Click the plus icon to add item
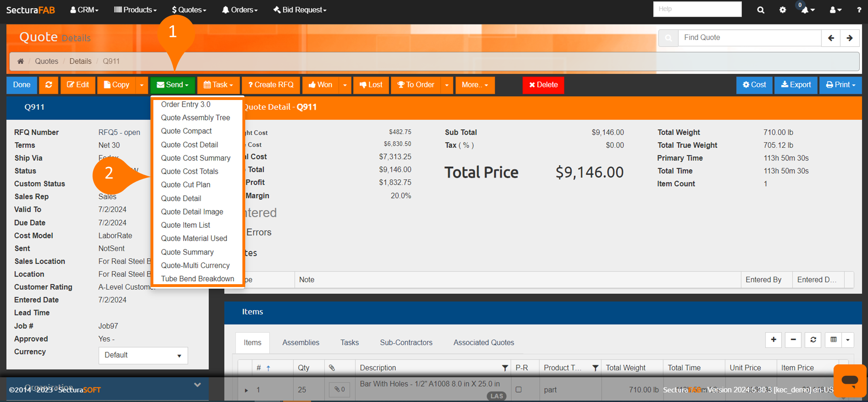 pyautogui.click(x=773, y=340)
